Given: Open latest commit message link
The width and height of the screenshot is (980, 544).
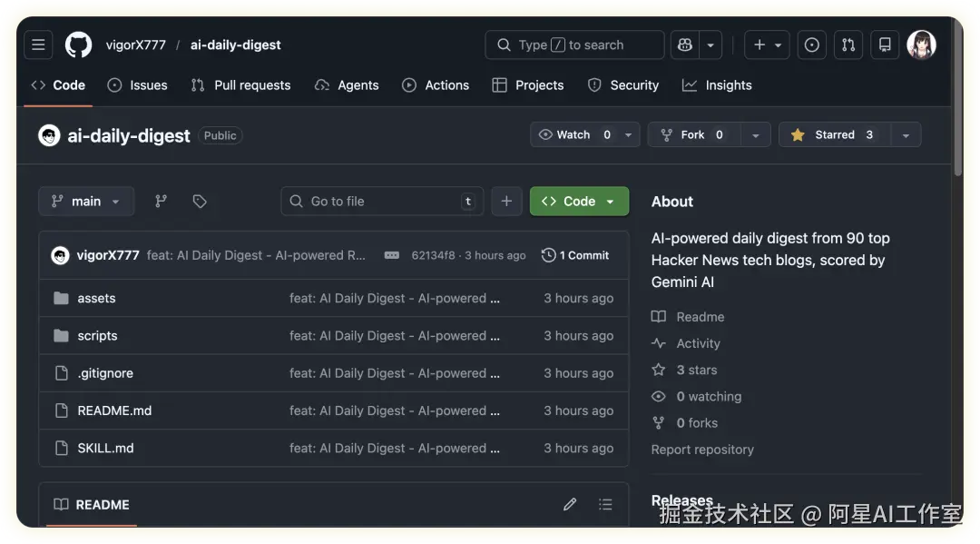Looking at the screenshot, I should [256, 255].
